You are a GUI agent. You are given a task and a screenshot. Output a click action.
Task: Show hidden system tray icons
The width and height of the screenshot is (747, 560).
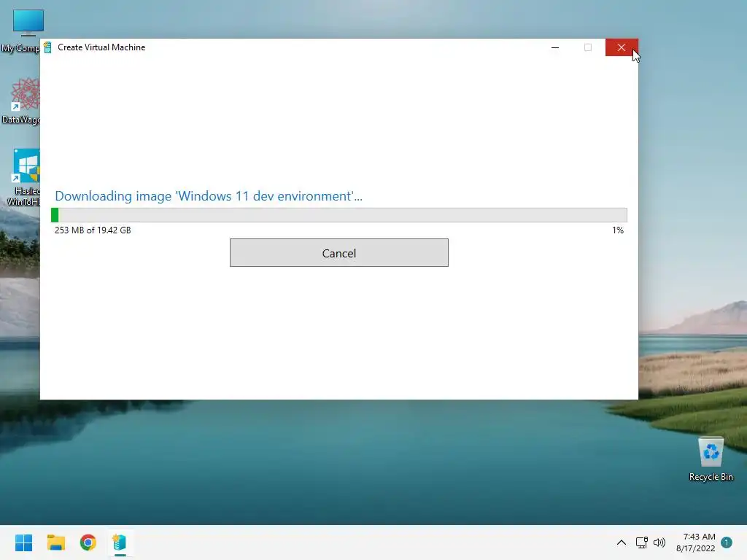(x=622, y=542)
